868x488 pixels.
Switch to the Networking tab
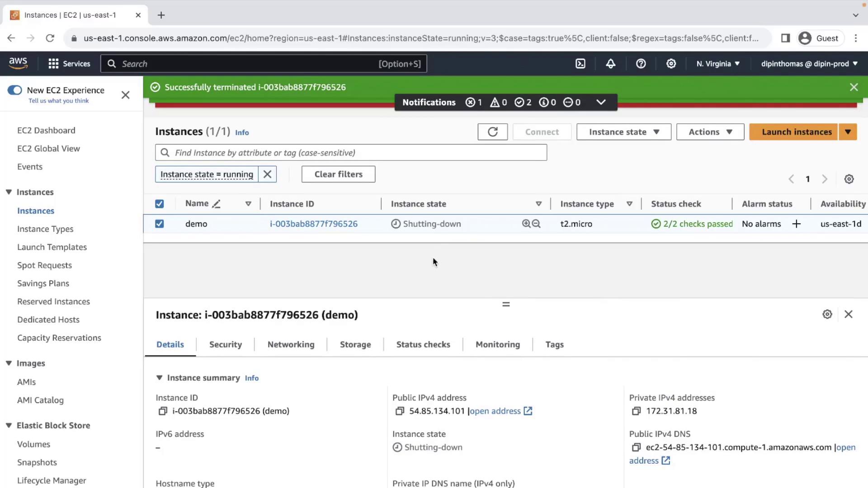291,344
